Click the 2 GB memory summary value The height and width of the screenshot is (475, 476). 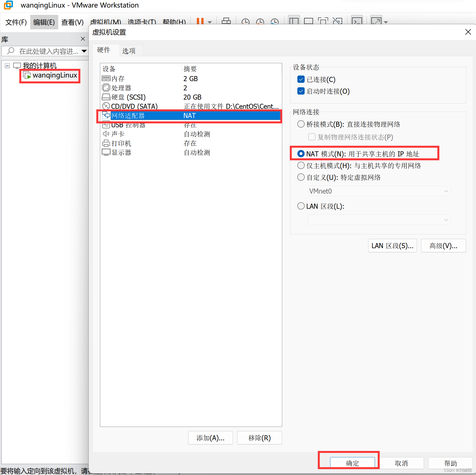(x=190, y=79)
